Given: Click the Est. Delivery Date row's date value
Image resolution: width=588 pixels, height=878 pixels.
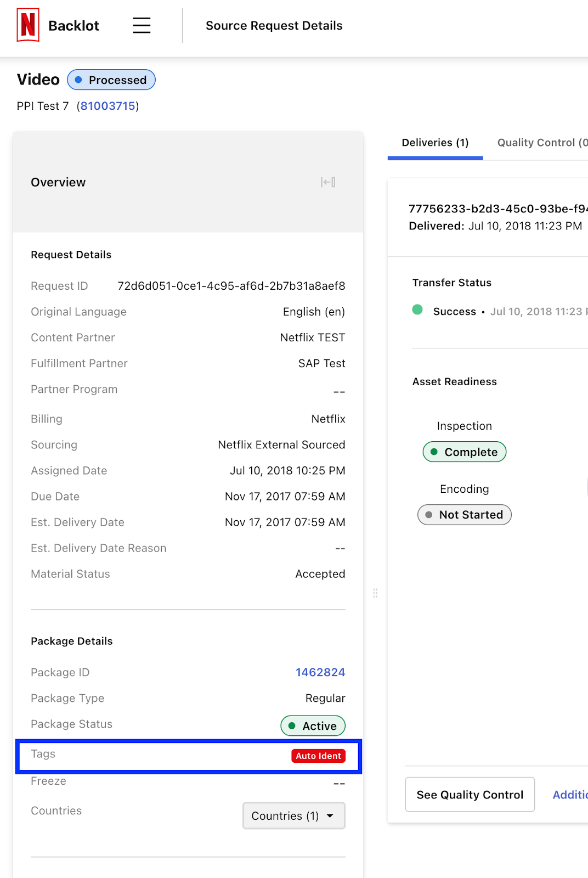Looking at the screenshot, I should click(285, 522).
